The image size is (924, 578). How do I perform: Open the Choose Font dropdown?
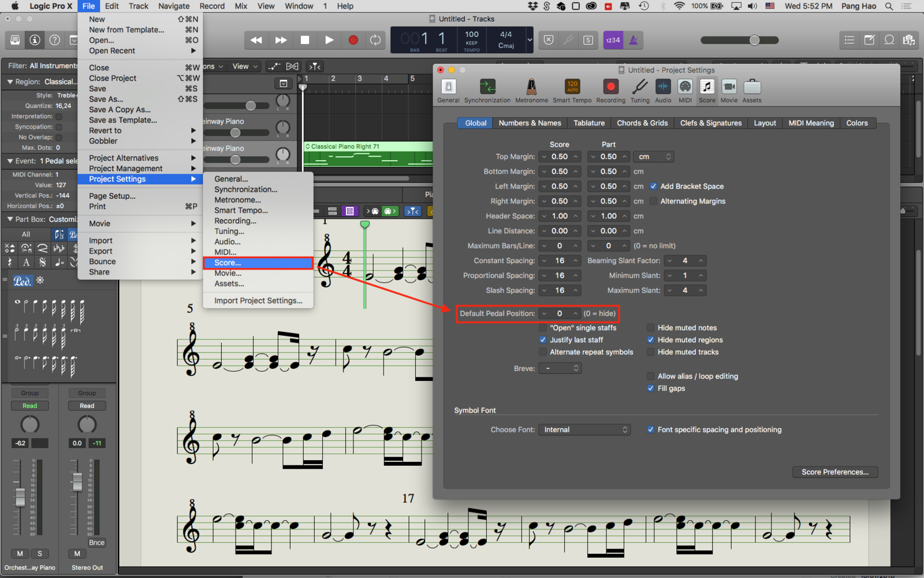click(584, 429)
